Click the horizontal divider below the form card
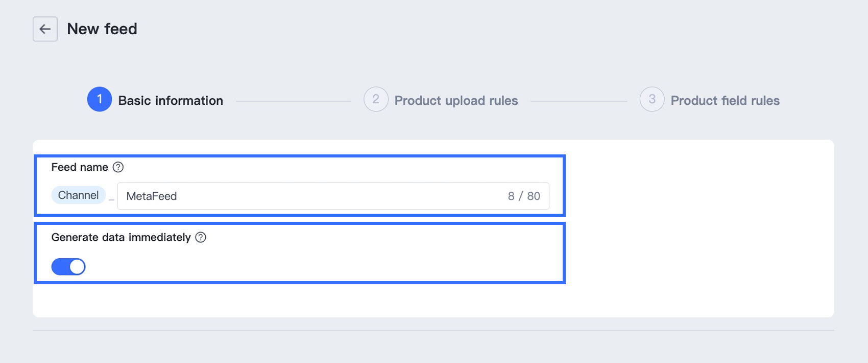The height and width of the screenshot is (363, 868). click(433, 330)
